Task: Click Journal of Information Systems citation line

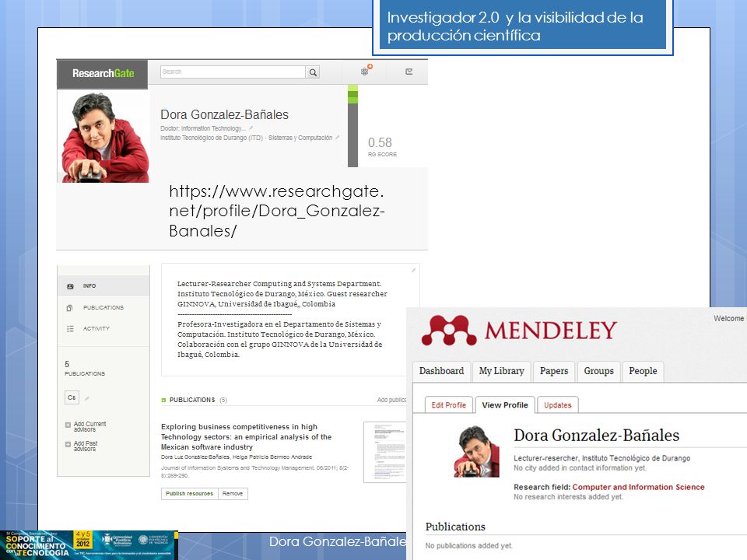Action: pyautogui.click(x=254, y=471)
